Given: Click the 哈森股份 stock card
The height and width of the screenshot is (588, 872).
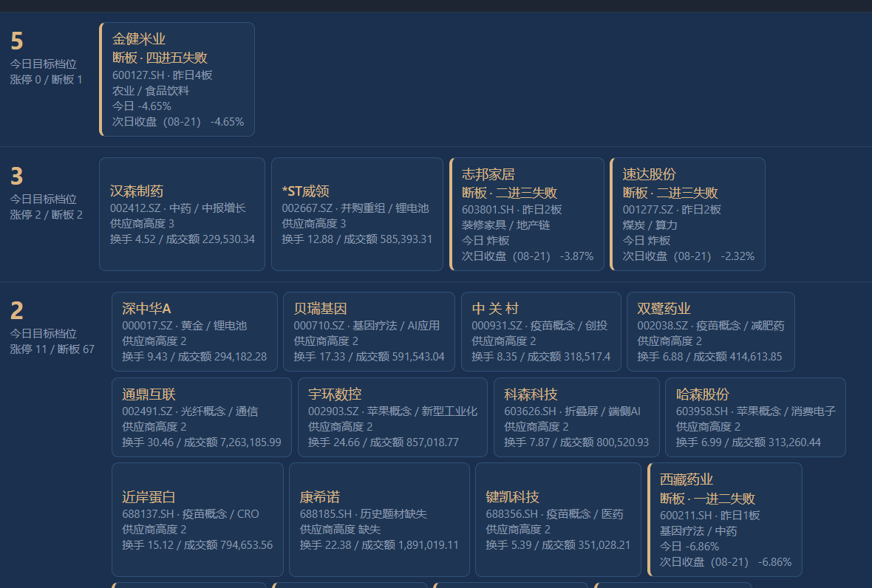Looking at the screenshot, I should [756, 417].
